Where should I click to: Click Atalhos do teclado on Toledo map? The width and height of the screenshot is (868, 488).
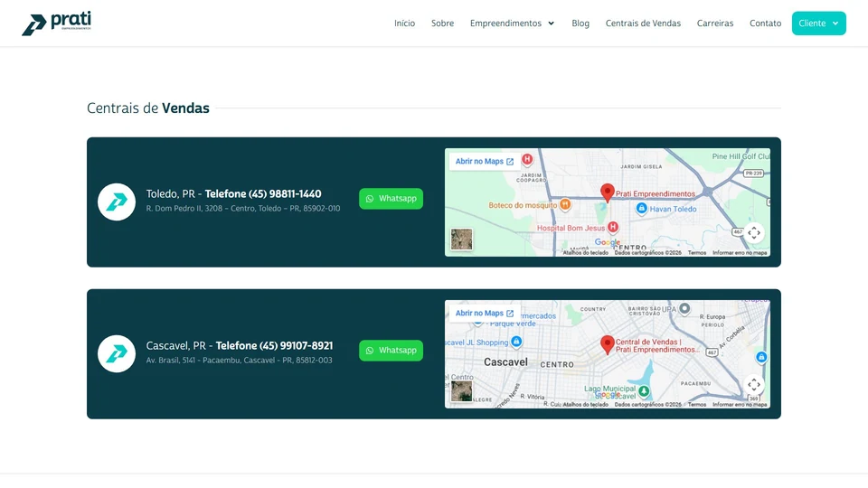click(x=585, y=253)
